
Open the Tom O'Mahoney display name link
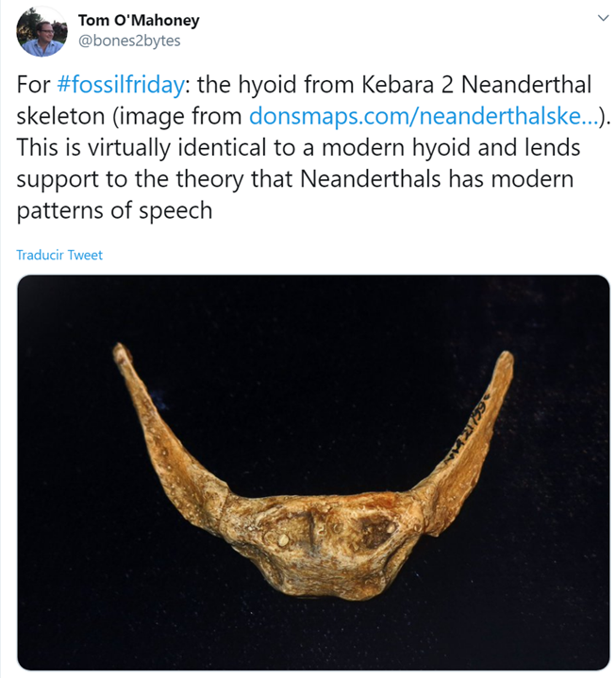(x=138, y=20)
